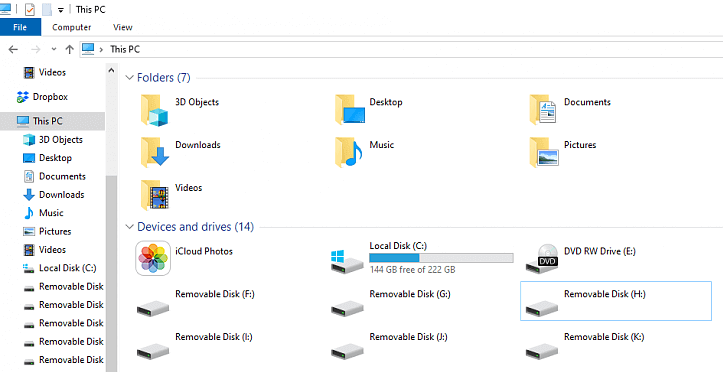The height and width of the screenshot is (372, 723).
Task: Collapse the Devices and drives (14) section
Action: point(130,227)
